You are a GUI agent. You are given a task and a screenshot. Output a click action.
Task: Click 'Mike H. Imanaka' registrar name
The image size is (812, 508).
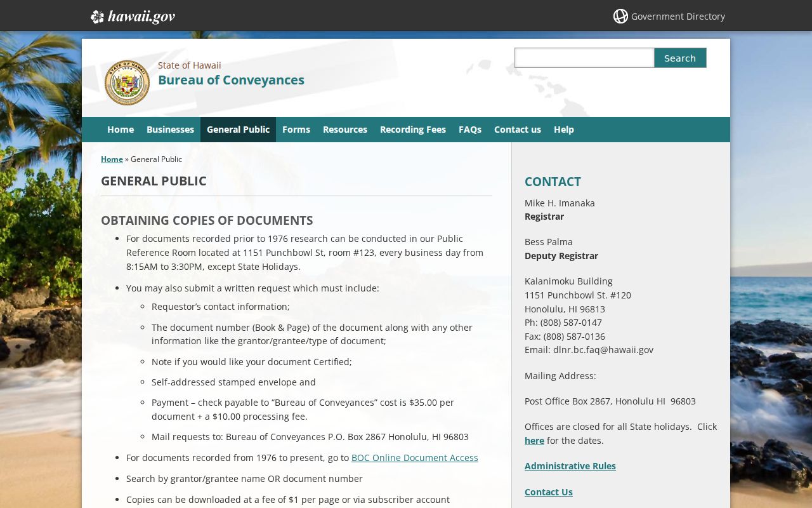(x=560, y=203)
